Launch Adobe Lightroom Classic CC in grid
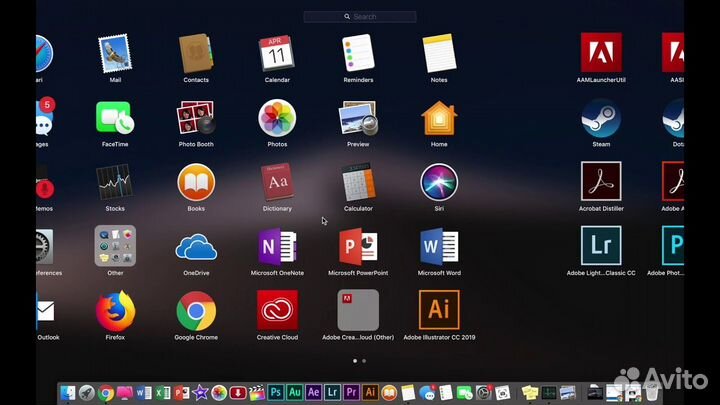 (x=601, y=246)
